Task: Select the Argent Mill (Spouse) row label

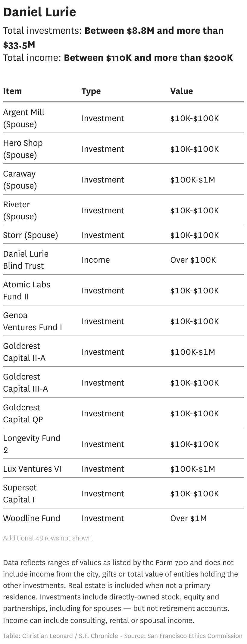Action: click(x=24, y=118)
